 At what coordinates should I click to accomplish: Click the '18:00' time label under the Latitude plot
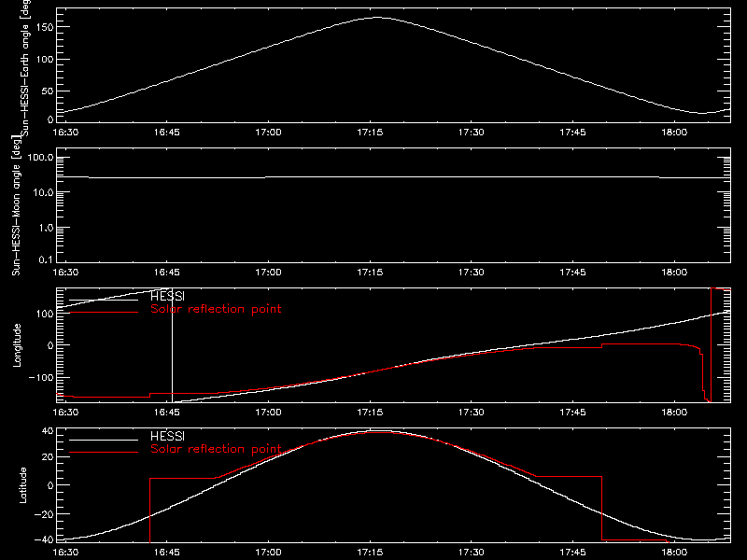tap(674, 553)
